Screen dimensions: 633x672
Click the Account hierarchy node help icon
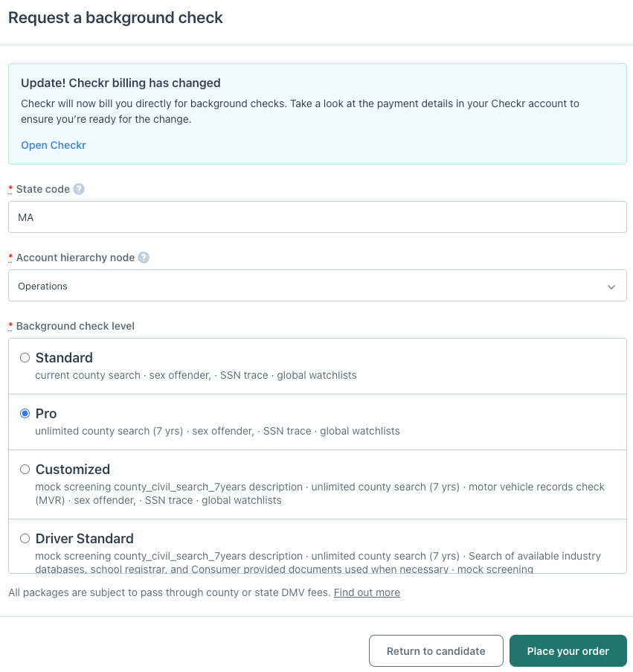pos(143,257)
